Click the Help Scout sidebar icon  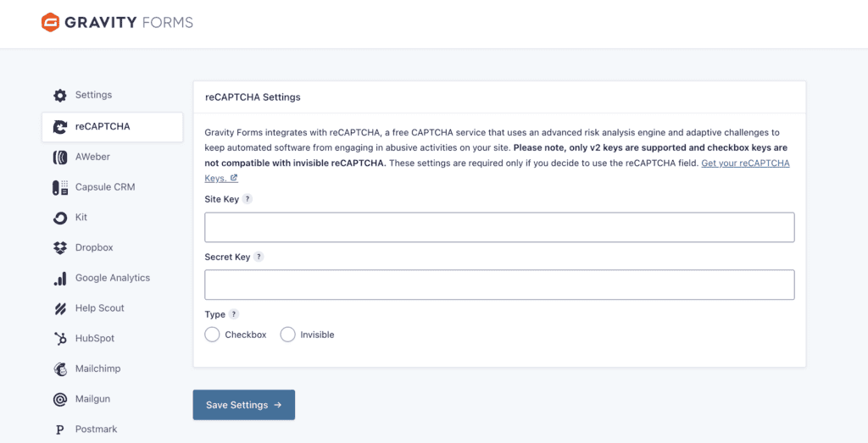pos(60,308)
